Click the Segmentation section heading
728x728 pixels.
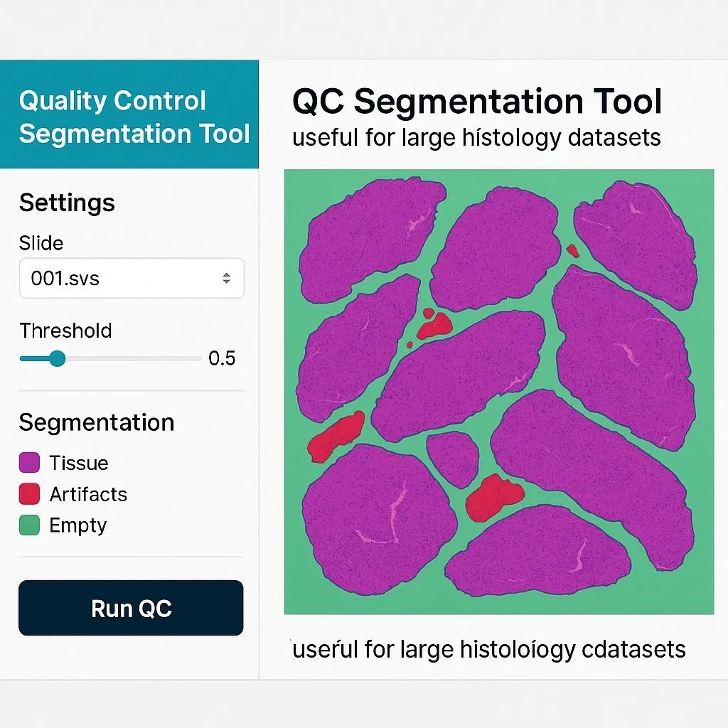(x=97, y=422)
